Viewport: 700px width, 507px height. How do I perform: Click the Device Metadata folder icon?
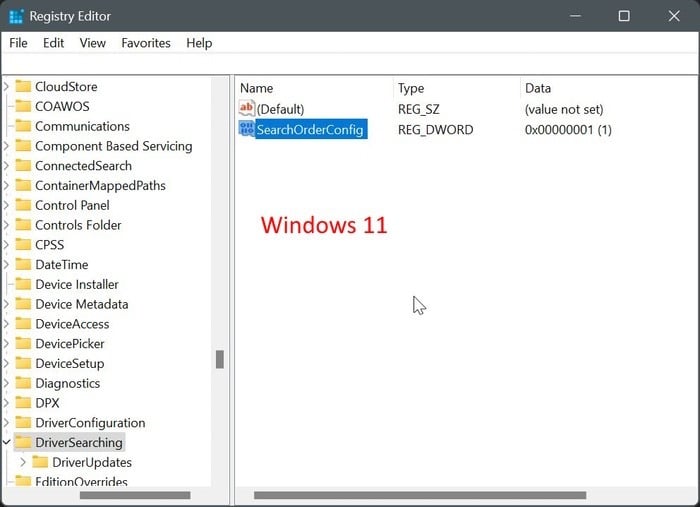[23, 303]
